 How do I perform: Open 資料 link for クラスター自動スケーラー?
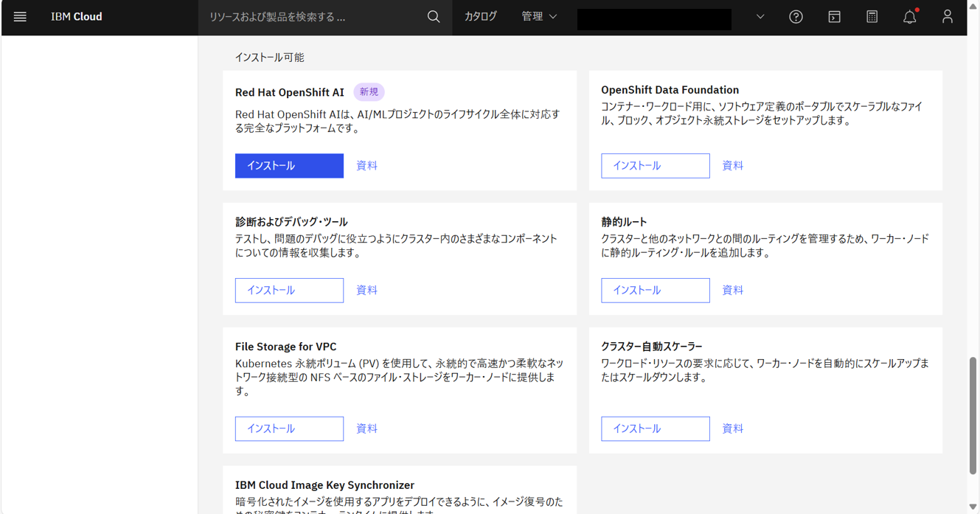point(732,428)
